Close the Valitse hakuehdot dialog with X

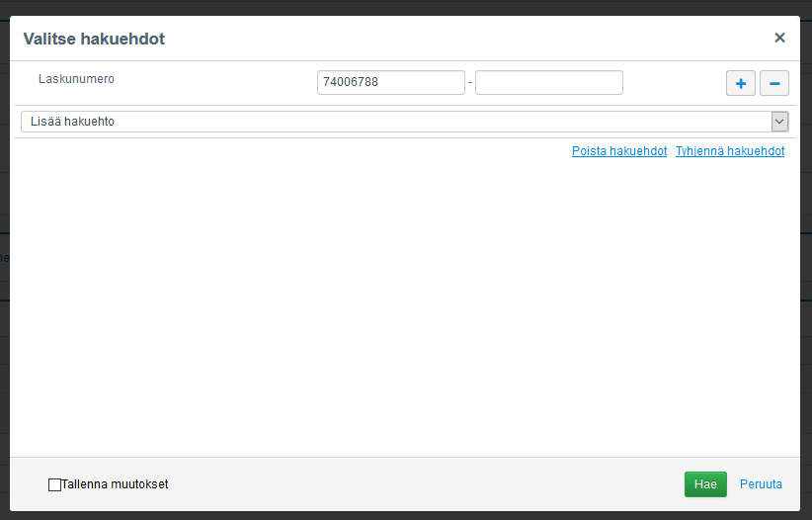[x=779, y=38]
